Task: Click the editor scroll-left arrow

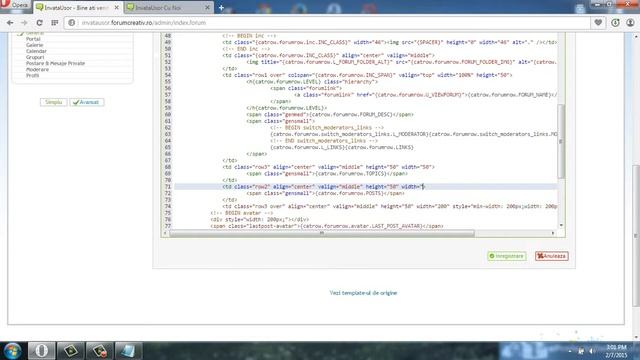Action: 165,233
